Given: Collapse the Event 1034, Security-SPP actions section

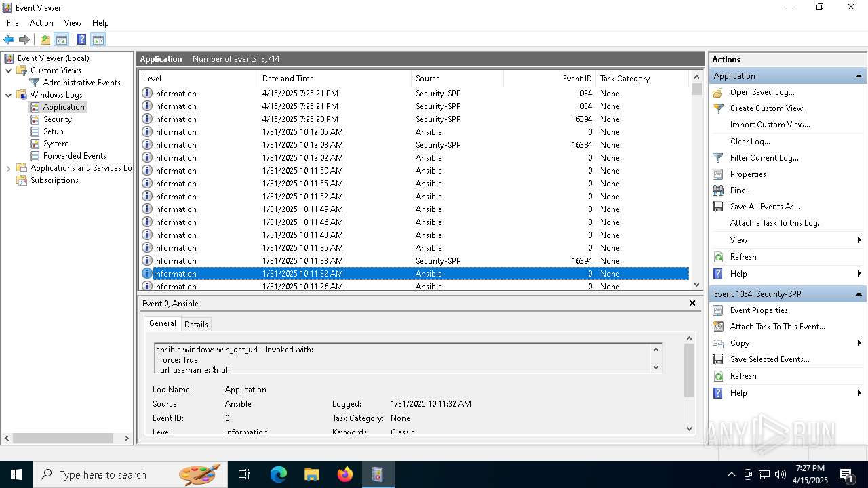Looking at the screenshot, I should point(859,294).
